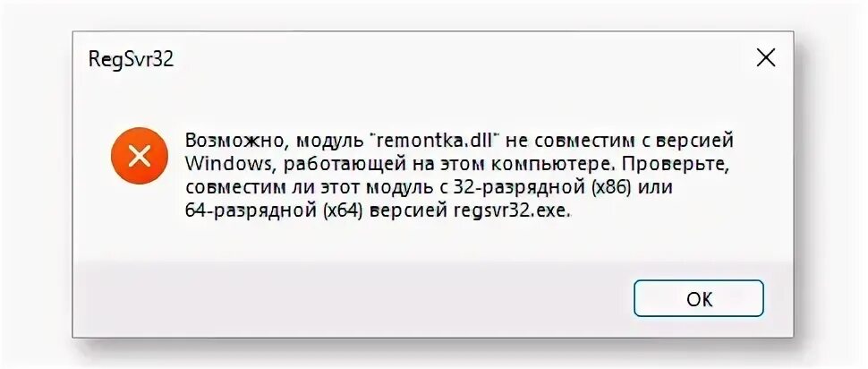The width and height of the screenshot is (868, 369).
Task: Click "32-разрядной" in the error text
Action: coord(519,188)
